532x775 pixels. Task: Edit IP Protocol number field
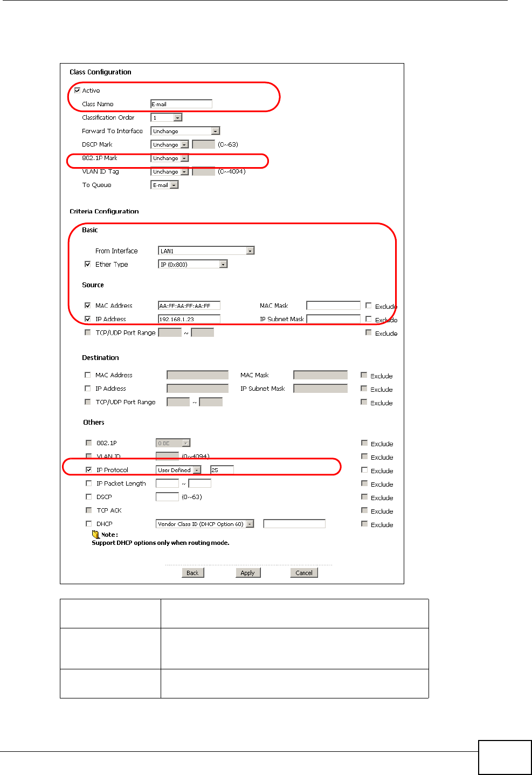click(222, 470)
